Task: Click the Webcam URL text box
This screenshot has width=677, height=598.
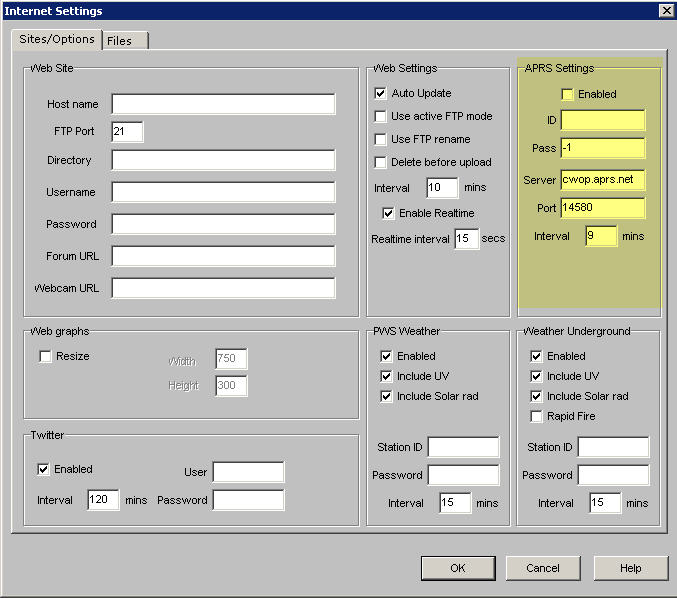Action: pos(223,288)
